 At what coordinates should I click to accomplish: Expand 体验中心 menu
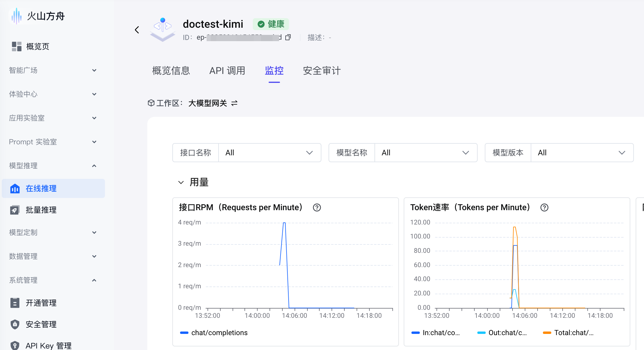pyautogui.click(x=94, y=94)
